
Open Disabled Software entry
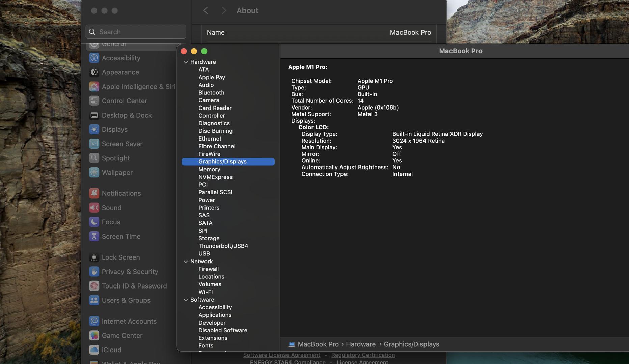point(223,331)
